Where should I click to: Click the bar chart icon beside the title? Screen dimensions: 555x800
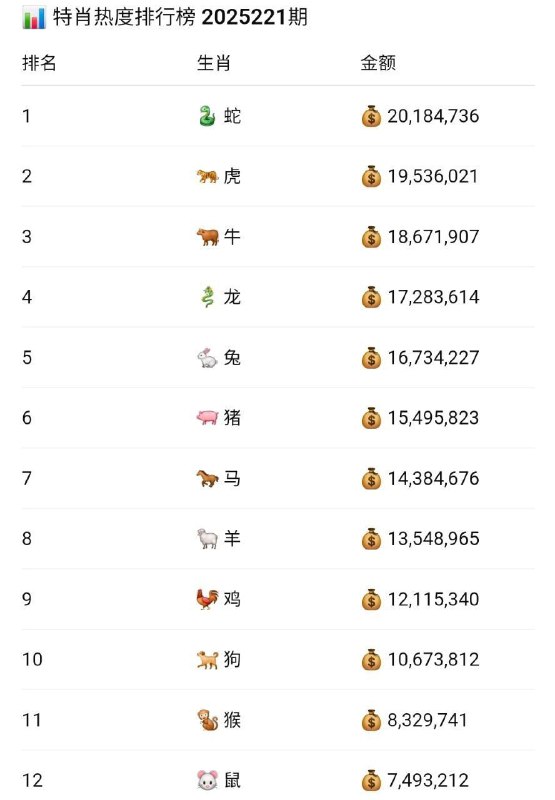[34, 18]
